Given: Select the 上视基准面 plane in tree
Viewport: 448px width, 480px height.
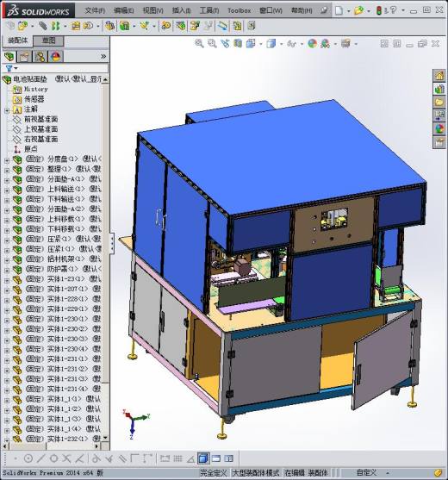Looking at the screenshot, I should [x=41, y=129].
